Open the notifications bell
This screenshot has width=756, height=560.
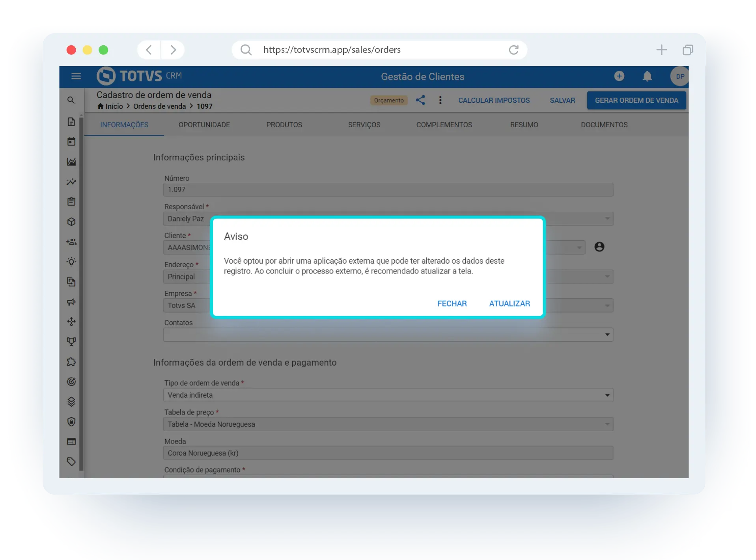point(647,76)
